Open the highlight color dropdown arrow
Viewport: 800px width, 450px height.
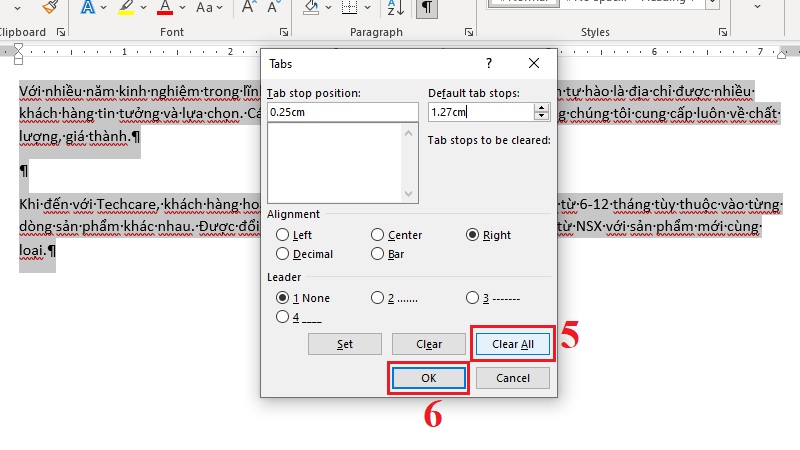(x=143, y=8)
